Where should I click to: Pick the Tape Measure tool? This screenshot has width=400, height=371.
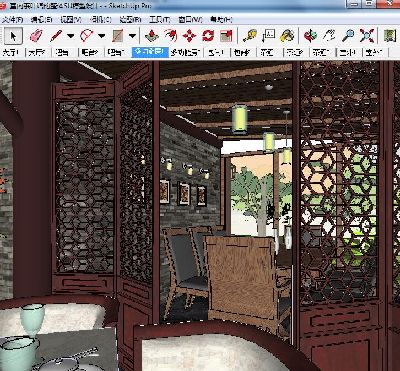[x=249, y=36]
